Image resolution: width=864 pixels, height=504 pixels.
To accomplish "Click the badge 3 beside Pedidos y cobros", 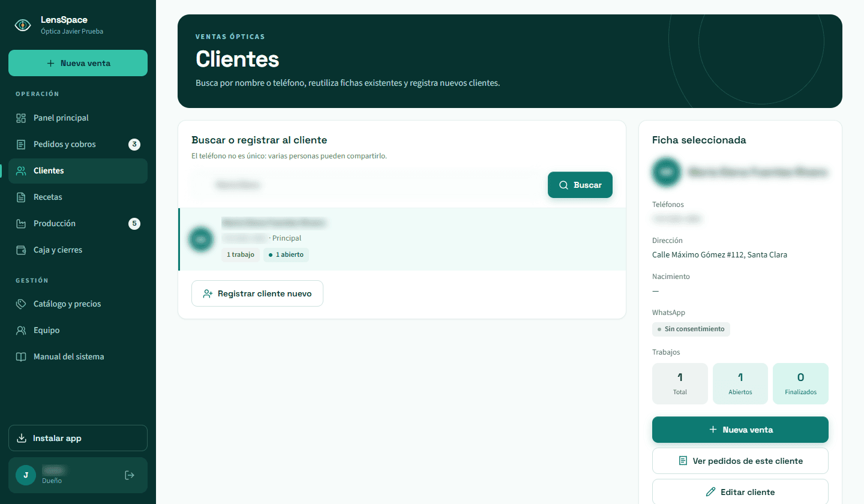I will click(134, 145).
